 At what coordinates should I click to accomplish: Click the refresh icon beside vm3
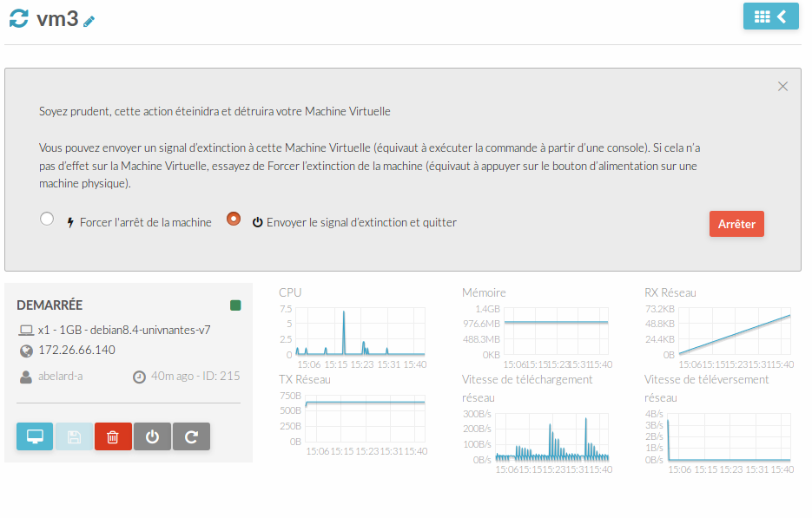[19, 17]
